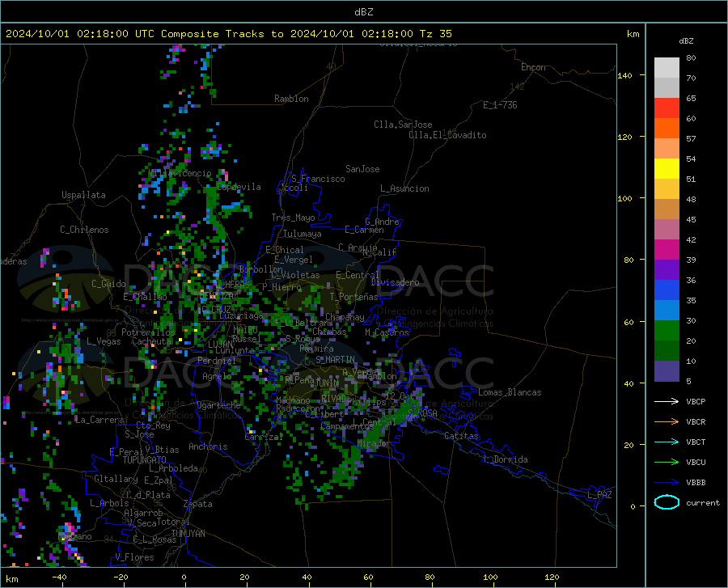Click the cyan VBCT arrow legend icon

pos(667,442)
